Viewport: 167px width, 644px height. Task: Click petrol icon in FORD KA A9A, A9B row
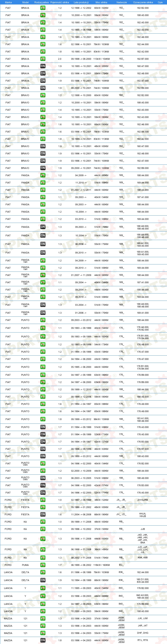[43, 558]
